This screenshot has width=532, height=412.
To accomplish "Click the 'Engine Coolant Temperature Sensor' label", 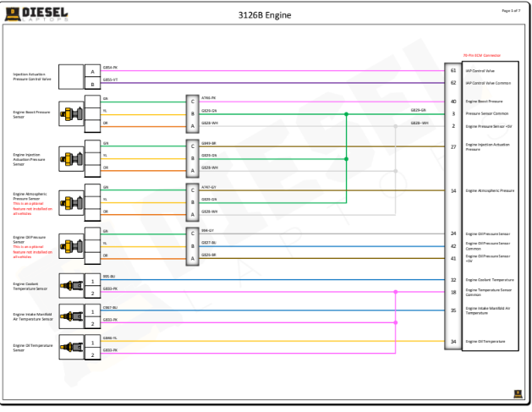I will pyautogui.click(x=30, y=286).
